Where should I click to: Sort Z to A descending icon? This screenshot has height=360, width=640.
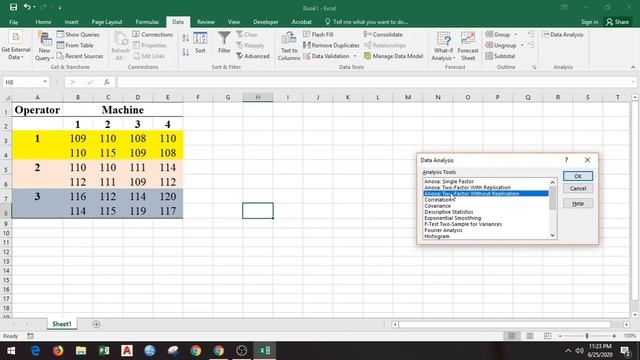coord(186,52)
